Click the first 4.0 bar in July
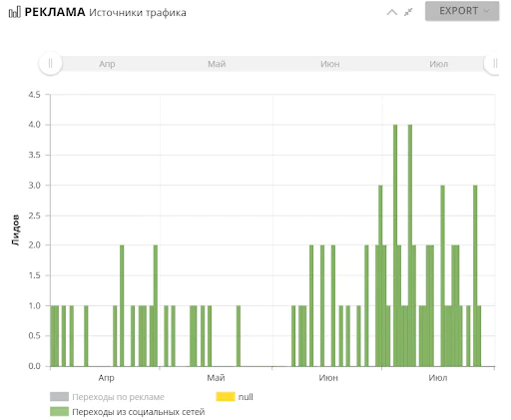The width and height of the screenshot is (511, 420). [395, 245]
